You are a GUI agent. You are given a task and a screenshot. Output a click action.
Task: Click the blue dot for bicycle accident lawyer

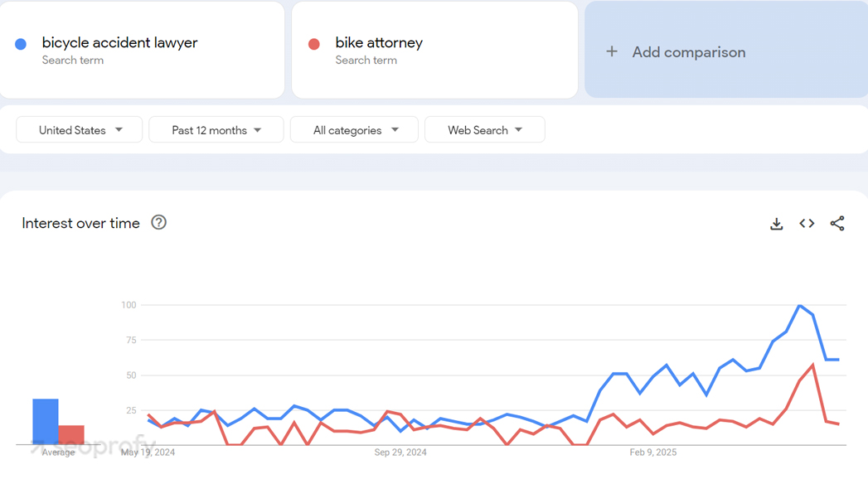point(21,44)
